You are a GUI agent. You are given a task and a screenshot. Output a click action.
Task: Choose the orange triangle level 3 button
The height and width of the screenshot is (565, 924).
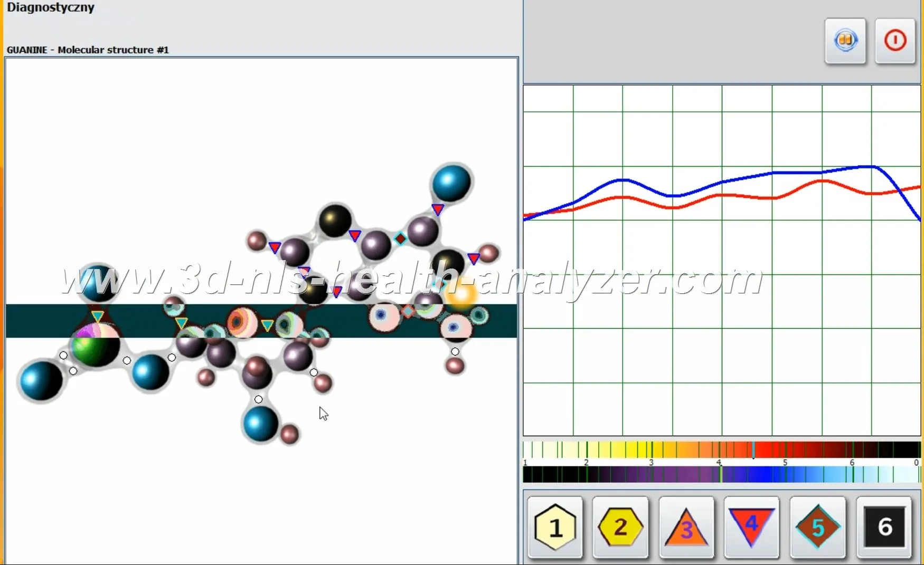[x=686, y=527]
